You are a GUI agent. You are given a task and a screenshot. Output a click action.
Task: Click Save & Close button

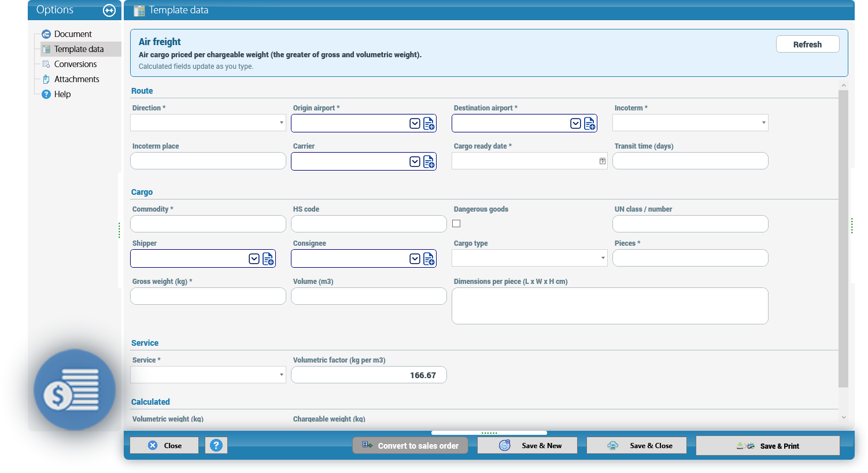click(x=637, y=445)
